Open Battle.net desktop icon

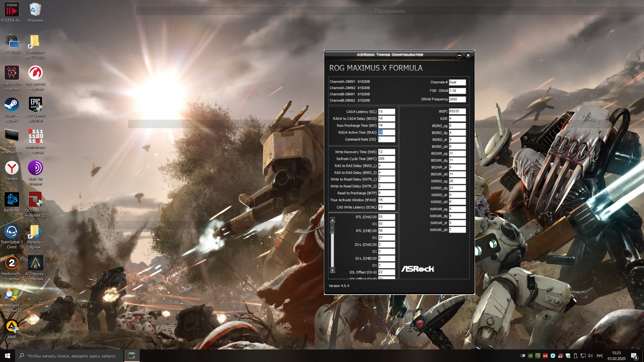pos(12,200)
